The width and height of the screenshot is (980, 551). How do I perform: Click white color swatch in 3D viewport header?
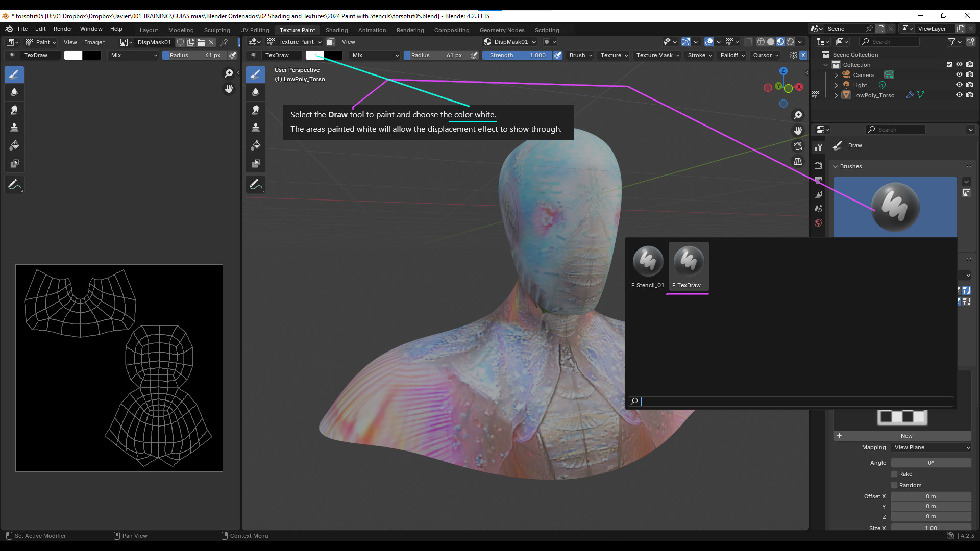tap(314, 55)
